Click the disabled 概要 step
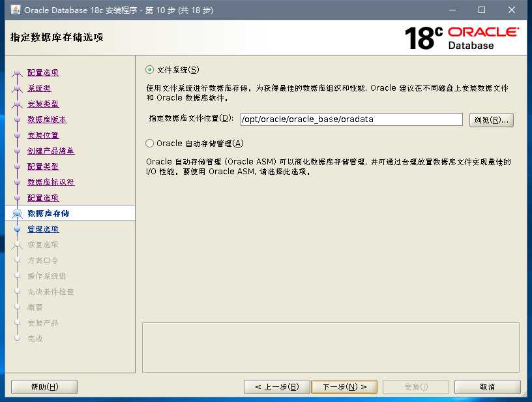 point(35,307)
